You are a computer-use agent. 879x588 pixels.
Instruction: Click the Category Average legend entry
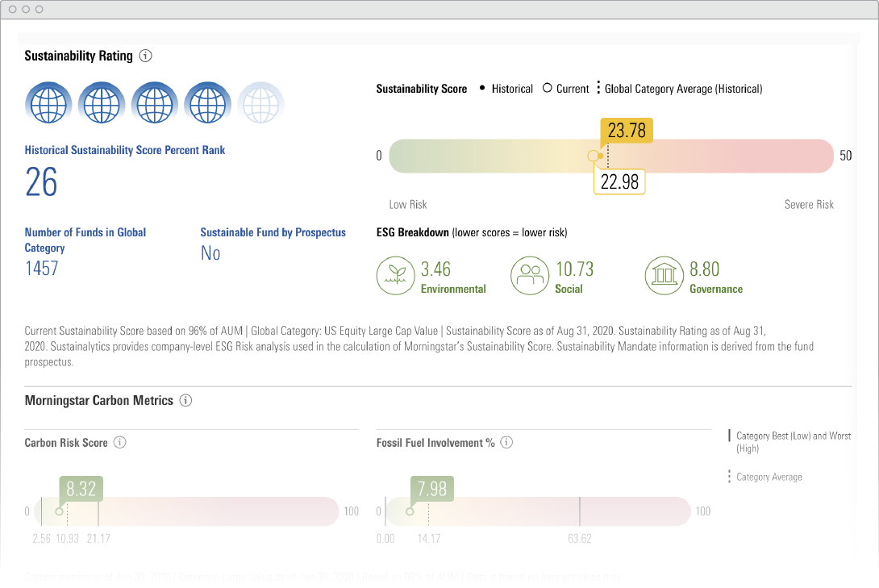coord(769,477)
